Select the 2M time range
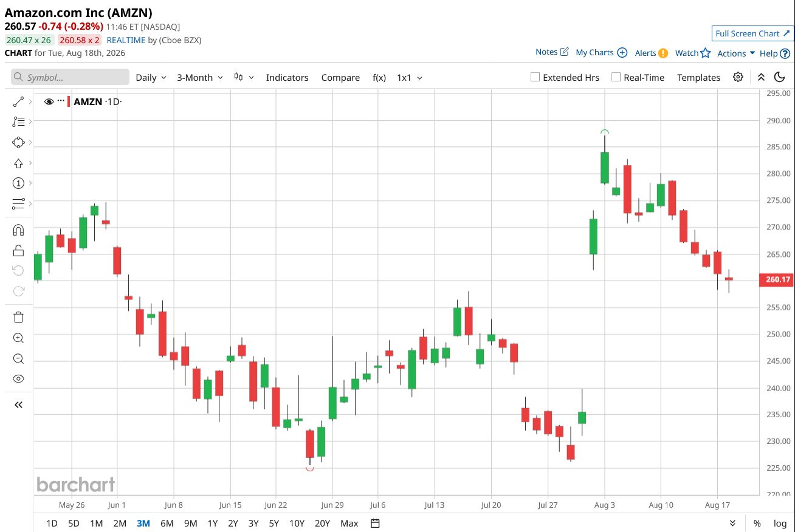The height and width of the screenshot is (532, 795). (120, 523)
